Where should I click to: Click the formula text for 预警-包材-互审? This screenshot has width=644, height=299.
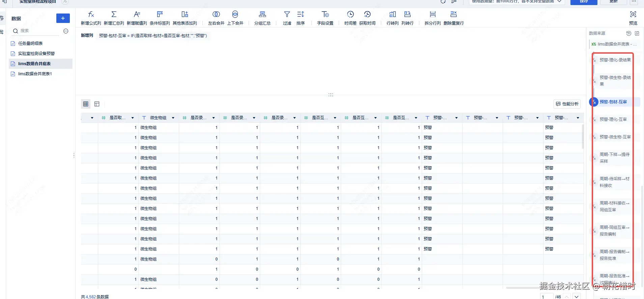coord(153,36)
